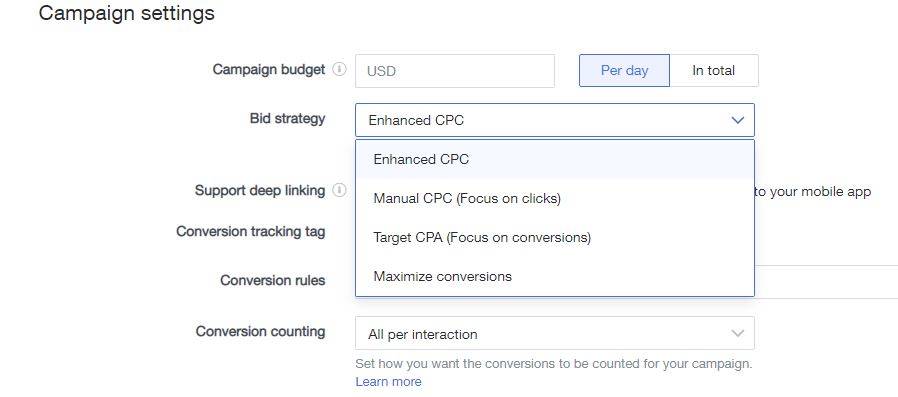898x397 pixels.
Task: Open the Learn more link
Action: coord(388,382)
